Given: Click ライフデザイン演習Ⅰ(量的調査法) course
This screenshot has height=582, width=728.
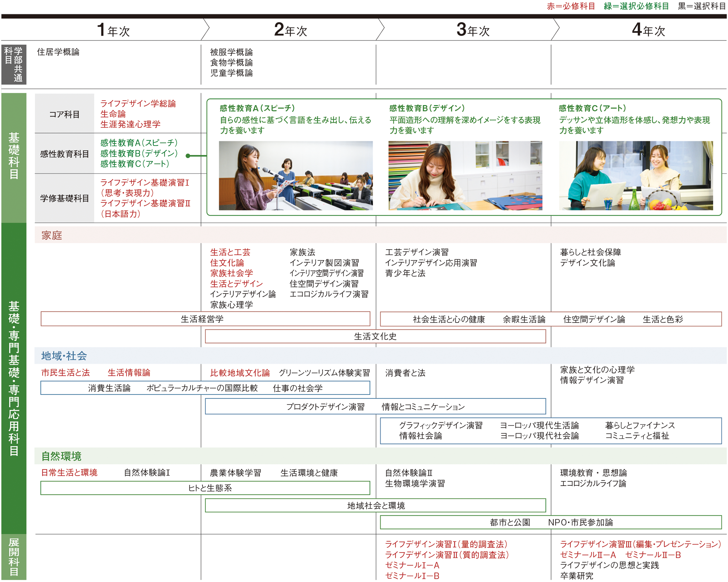Looking at the screenshot, I should tap(446, 544).
